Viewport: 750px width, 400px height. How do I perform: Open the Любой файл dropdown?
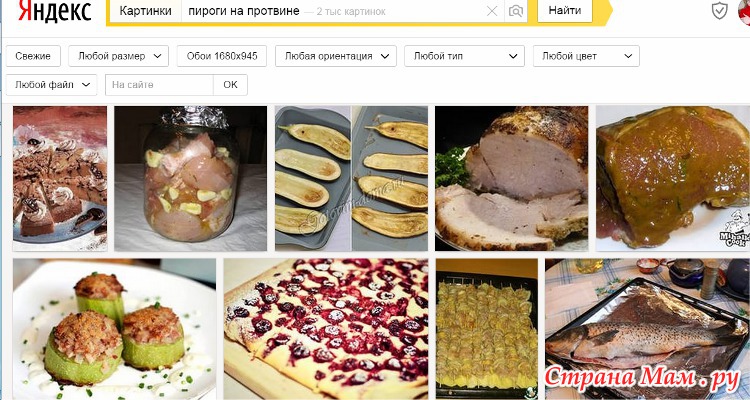point(51,85)
